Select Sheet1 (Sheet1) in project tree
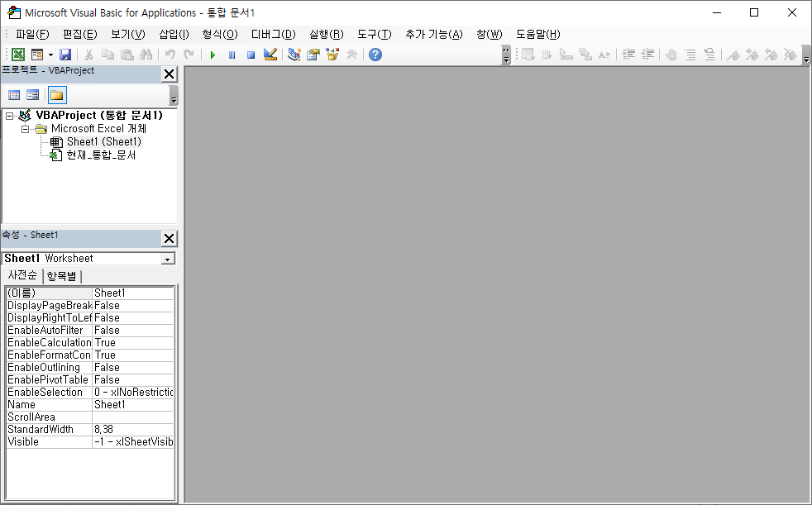The height and width of the screenshot is (505, 812). tap(104, 142)
